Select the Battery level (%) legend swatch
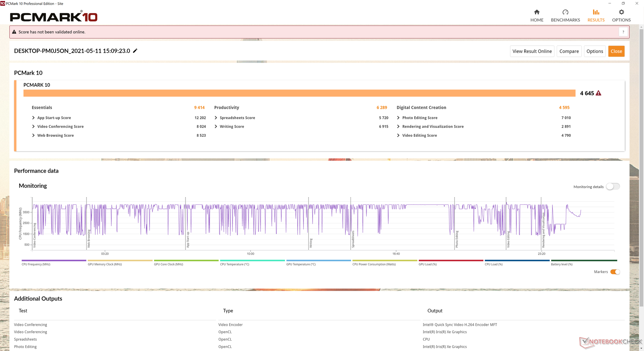644x351 pixels. pos(584,260)
